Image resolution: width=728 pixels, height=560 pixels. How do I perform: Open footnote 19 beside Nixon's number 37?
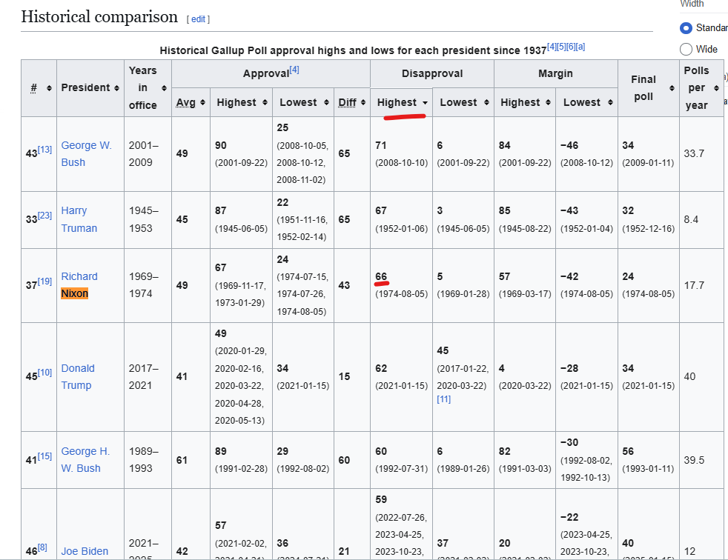(x=44, y=281)
